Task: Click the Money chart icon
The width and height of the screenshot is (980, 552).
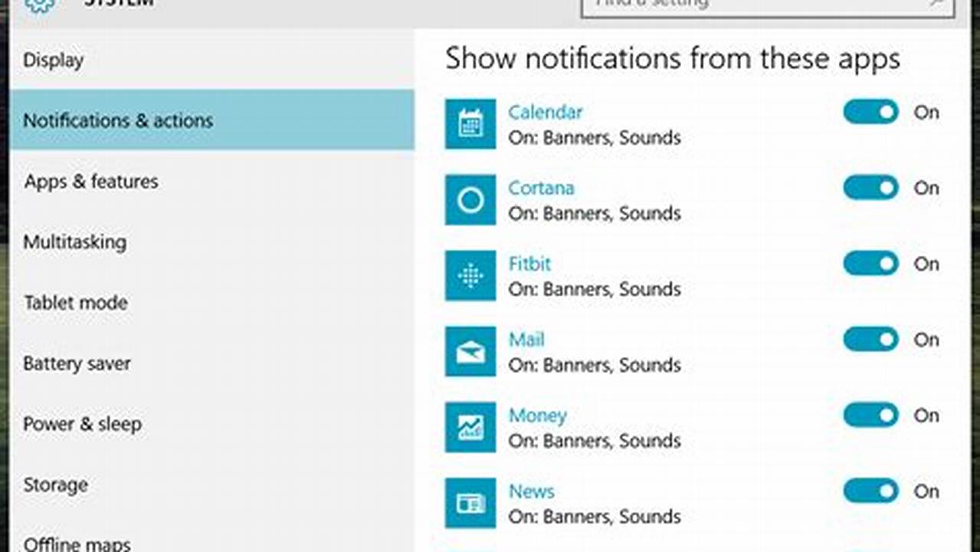Action: (470, 428)
